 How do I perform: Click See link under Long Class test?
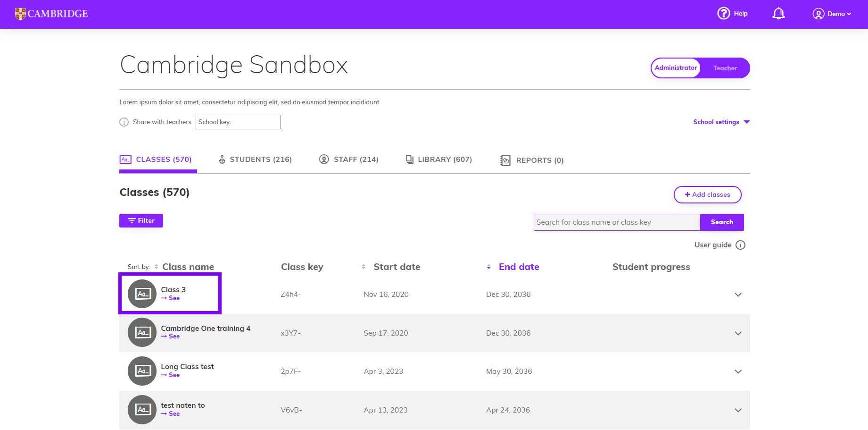pos(170,375)
